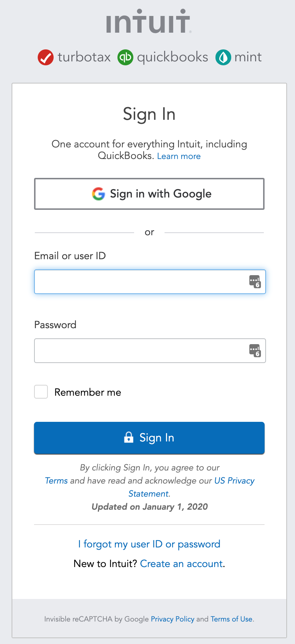Image resolution: width=295 pixels, height=644 pixels.
Task: Open password manager icon in email field
Action: point(255,282)
